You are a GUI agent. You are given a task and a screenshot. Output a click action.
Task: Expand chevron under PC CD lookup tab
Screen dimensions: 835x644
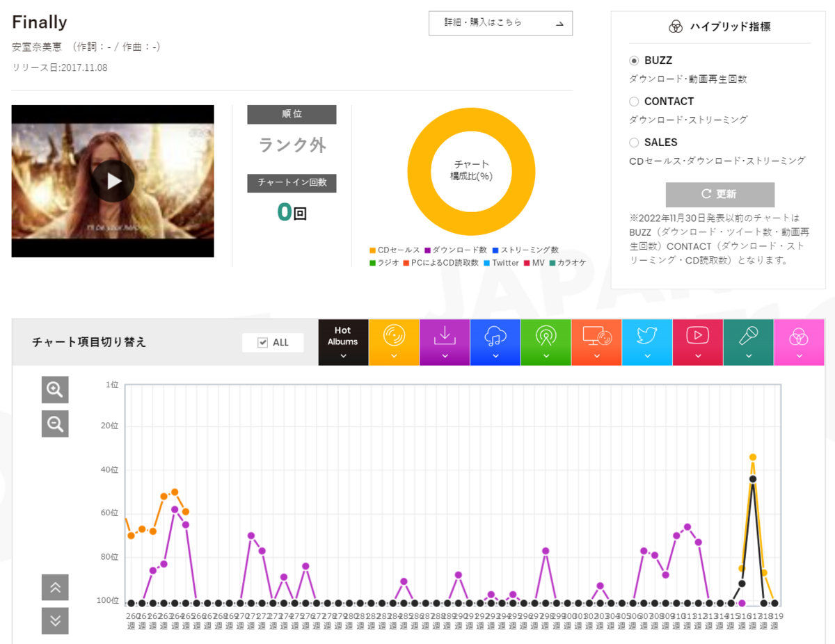(x=596, y=356)
